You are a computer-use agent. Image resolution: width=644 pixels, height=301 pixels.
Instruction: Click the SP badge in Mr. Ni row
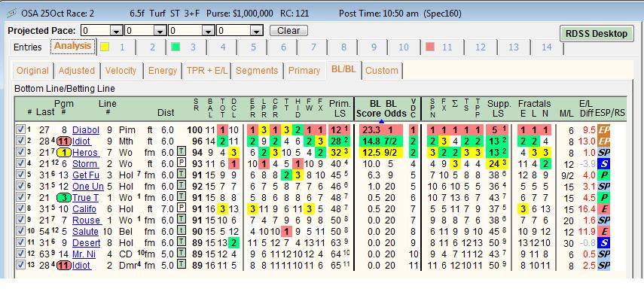pyautogui.click(x=603, y=254)
